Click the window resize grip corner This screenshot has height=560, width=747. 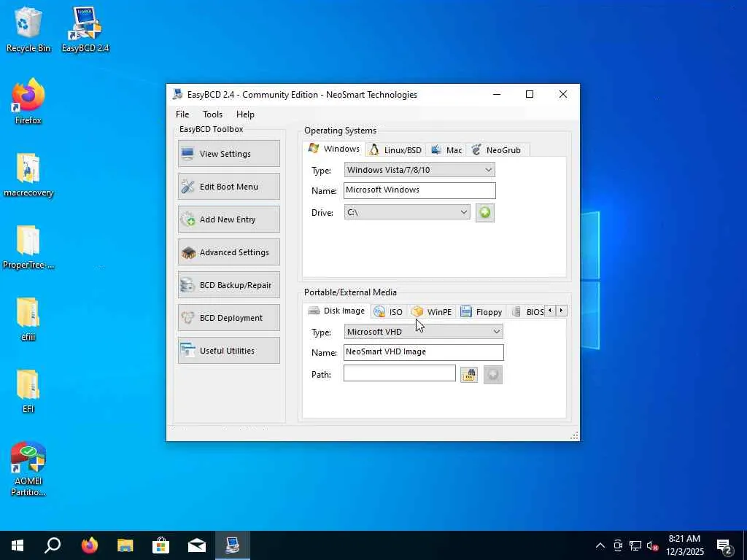point(574,435)
